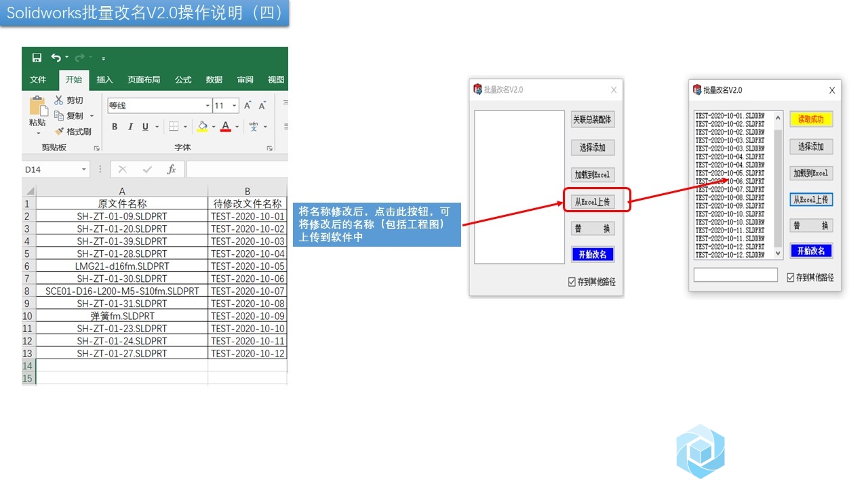This screenshot has height=488, width=868.
Task: Select column B header in Excel
Action: tap(248, 191)
